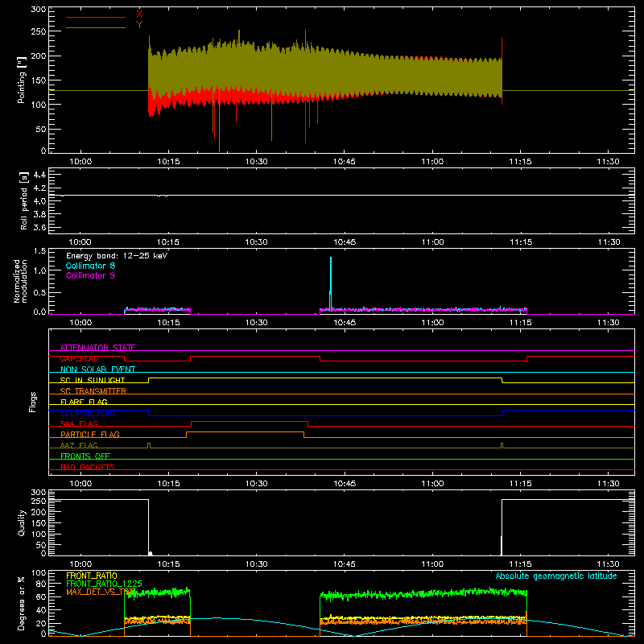
Task: Click the Roll period [s] axis title
Action: pyautogui.click(x=23, y=200)
